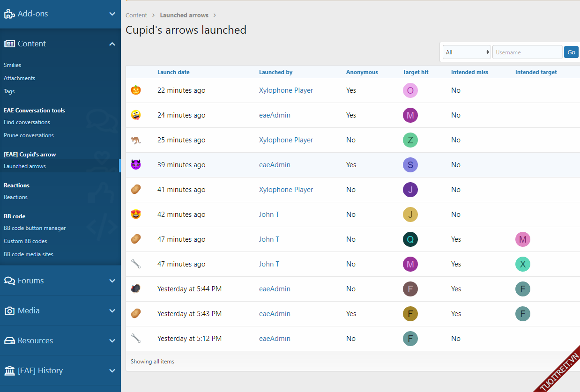Click the green 'Z' target hit avatar
This screenshot has width=580, height=392.
pos(410,140)
